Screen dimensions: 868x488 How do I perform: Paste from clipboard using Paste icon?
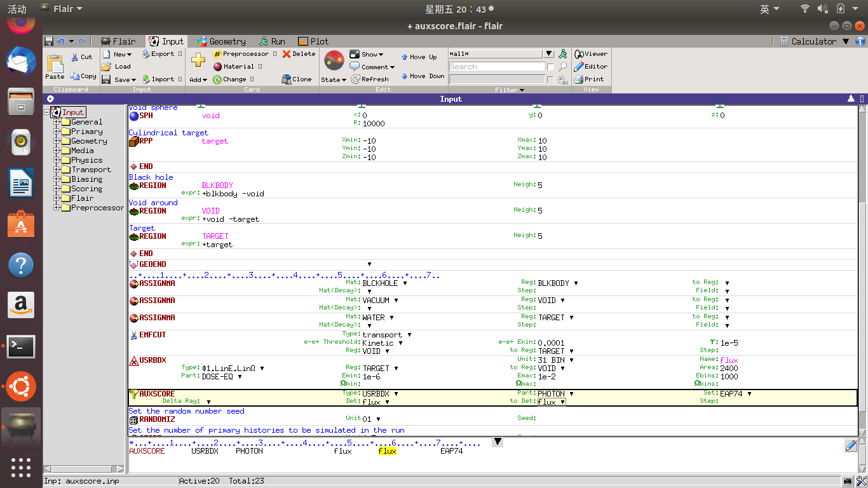tap(55, 67)
